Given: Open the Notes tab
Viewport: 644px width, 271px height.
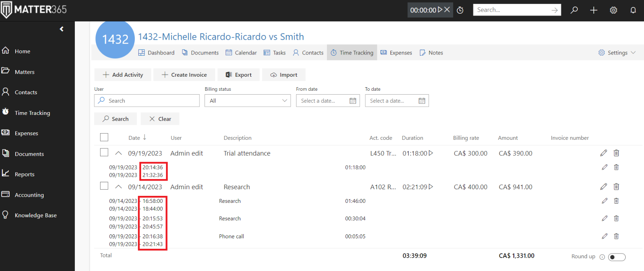Looking at the screenshot, I should point(431,53).
